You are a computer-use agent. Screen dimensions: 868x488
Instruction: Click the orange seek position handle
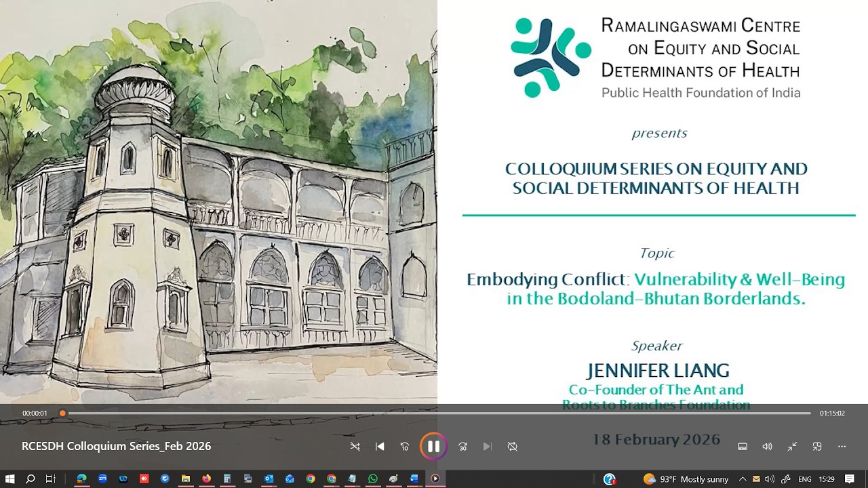click(x=62, y=413)
